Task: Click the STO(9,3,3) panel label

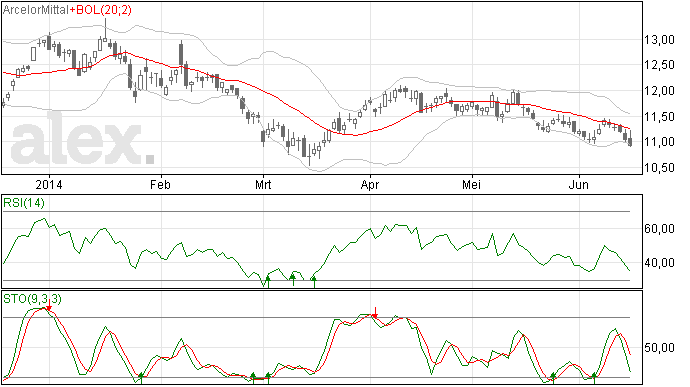Action: coord(32,299)
